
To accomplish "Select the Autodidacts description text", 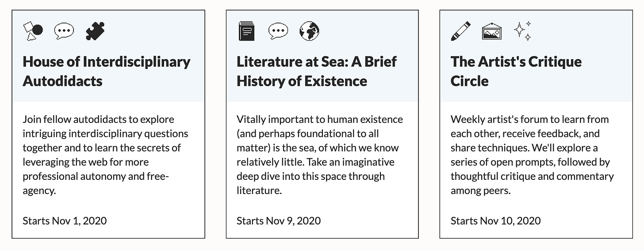I will pyautogui.click(x=105, y=155).
